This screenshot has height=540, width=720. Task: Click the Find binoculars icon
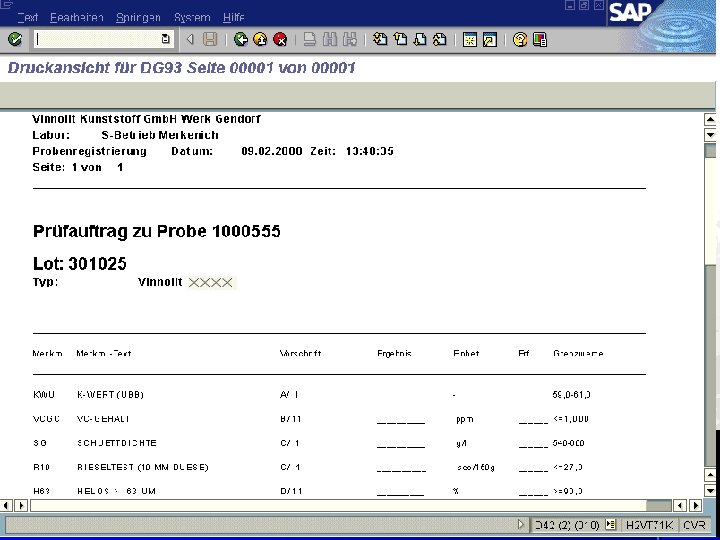coord(330,39)
